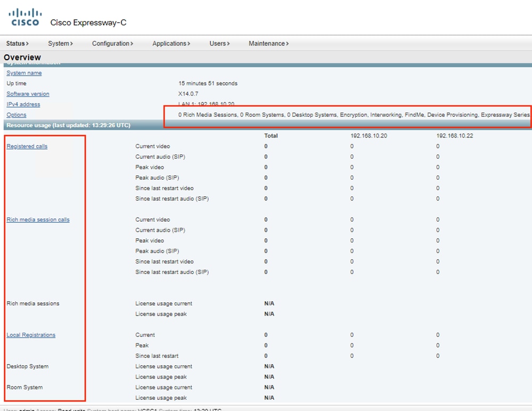Open the Registered calls link

(x=27, y=147)
